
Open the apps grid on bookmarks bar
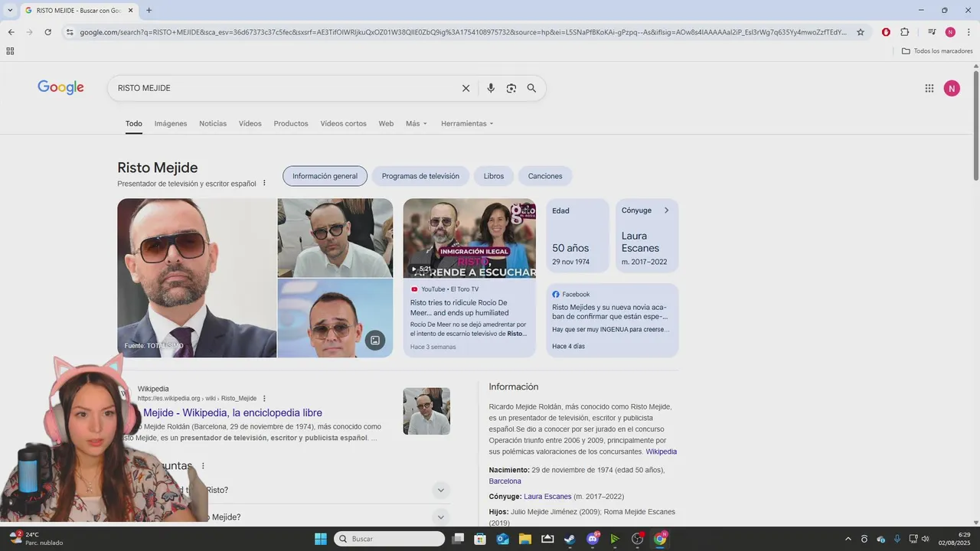click(x=10, y=51)
